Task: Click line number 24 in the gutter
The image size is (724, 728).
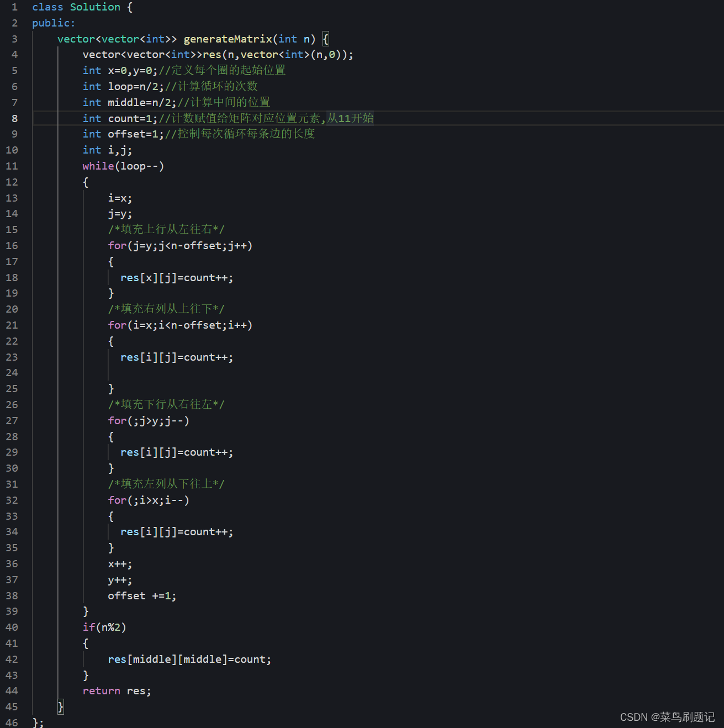Action: click(x=12, y=373)
